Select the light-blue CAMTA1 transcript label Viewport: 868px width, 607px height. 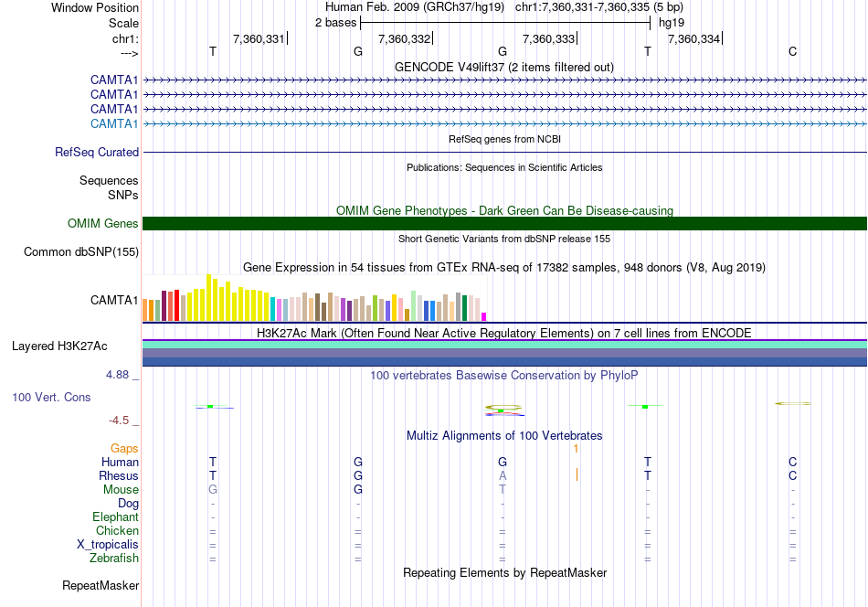(114, 123)
